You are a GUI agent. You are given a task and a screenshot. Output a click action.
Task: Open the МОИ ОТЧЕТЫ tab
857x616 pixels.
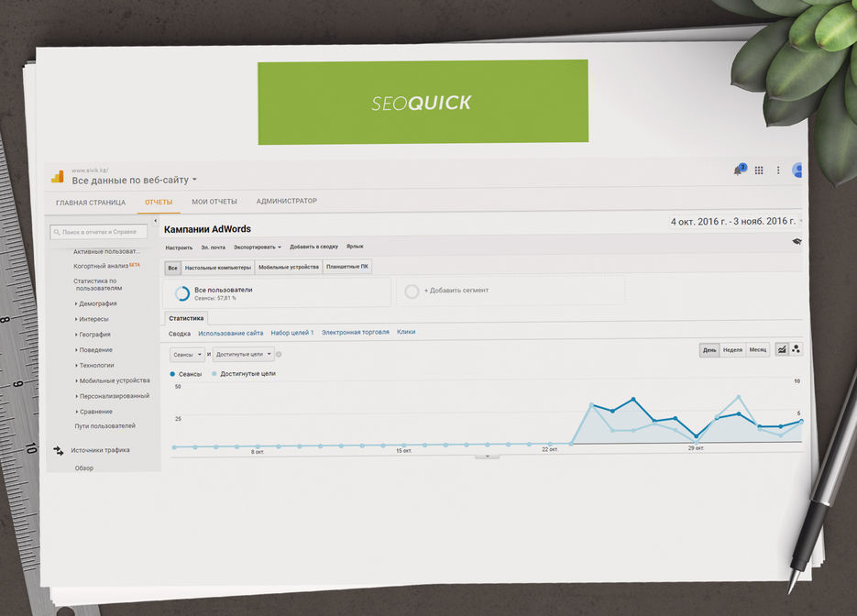pyautogui.click(x=214, y=202)
